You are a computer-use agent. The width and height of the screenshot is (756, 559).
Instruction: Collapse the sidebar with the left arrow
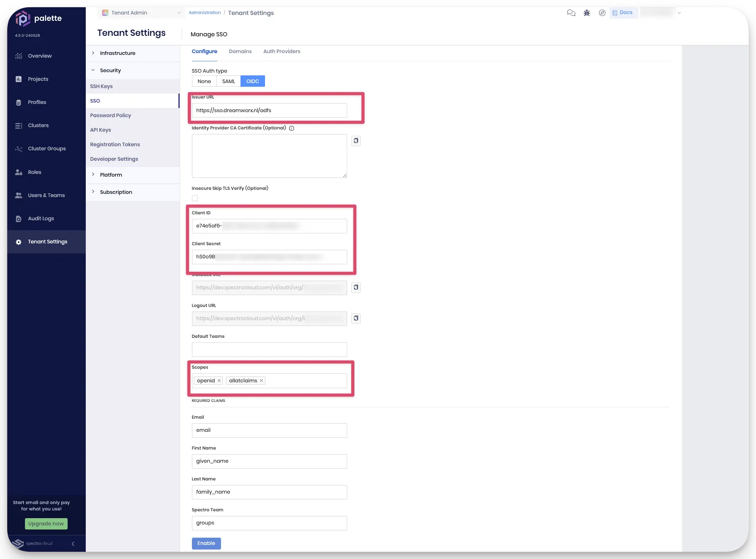(x=73, y=544)
